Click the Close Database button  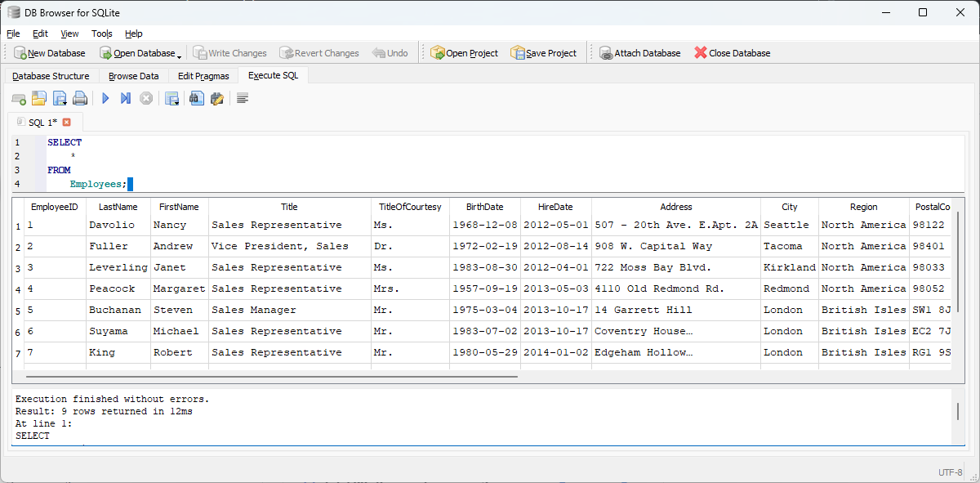click(x=732, y=53)
